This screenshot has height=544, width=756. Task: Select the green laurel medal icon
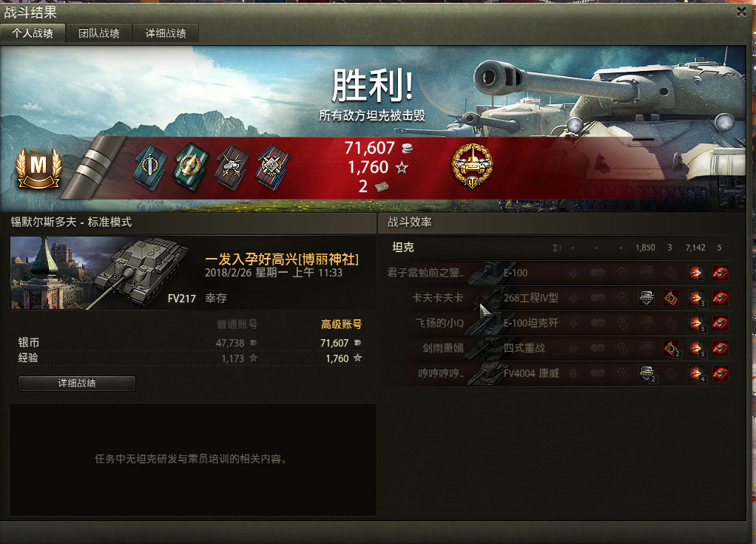(x=191, y=167)
